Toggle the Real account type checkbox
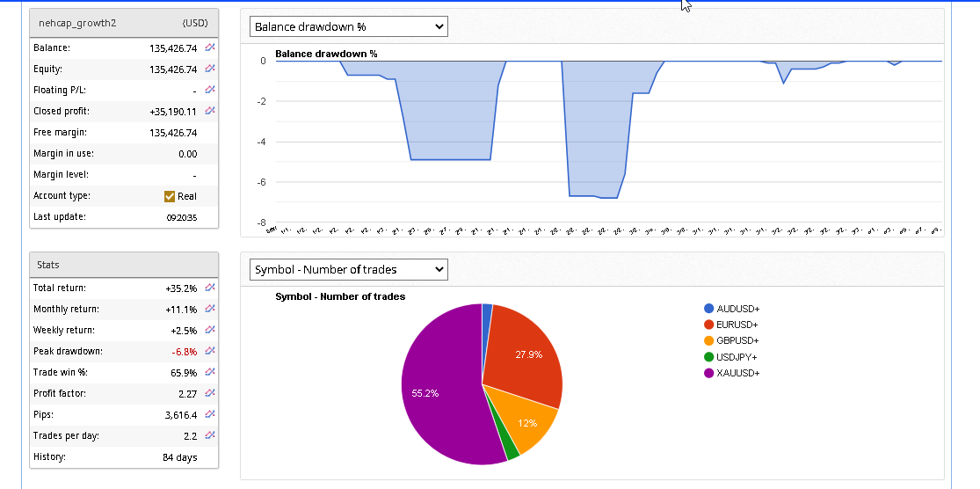The height and width of the screenshot is (489, 980). point(170,196)
